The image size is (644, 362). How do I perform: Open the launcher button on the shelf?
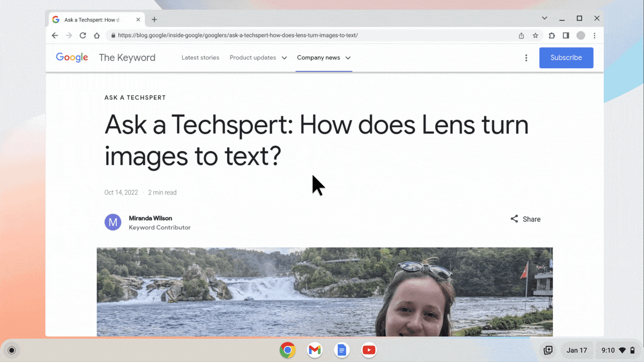tap(12, 350)
